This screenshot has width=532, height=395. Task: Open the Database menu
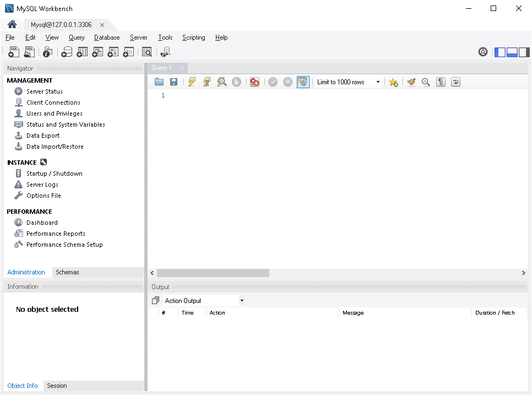(107, 37)
